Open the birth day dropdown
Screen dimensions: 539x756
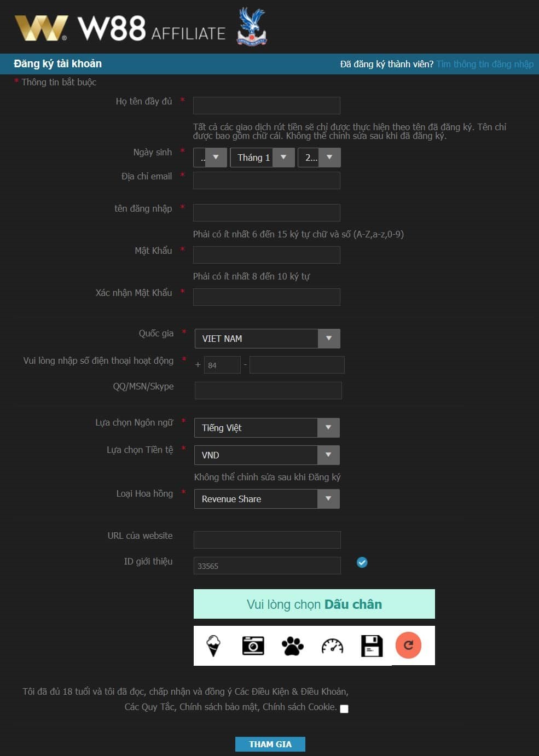click(210, 158)
